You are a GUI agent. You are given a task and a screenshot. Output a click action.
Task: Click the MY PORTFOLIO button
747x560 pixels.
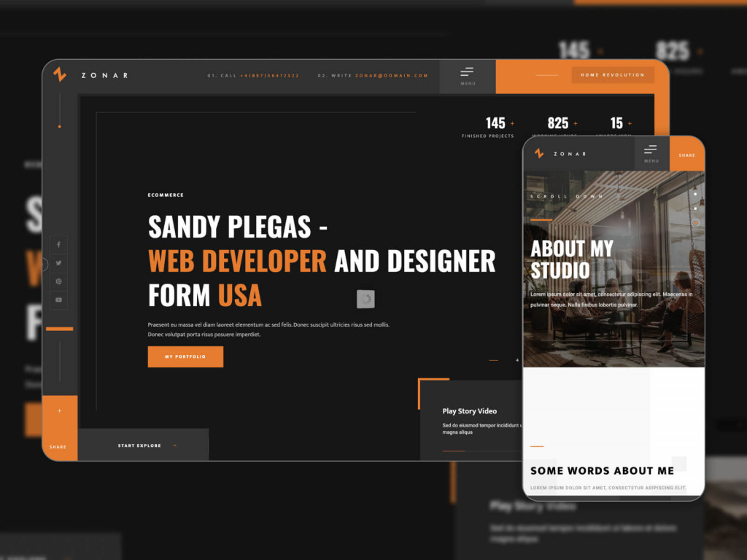(185, 357)
